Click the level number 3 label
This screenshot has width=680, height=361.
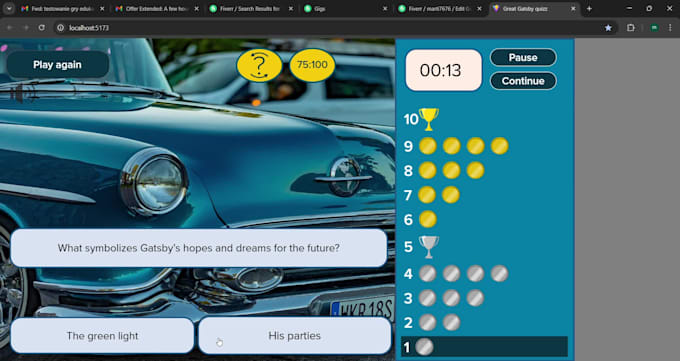pyautogui.click(x=408, y=299)
